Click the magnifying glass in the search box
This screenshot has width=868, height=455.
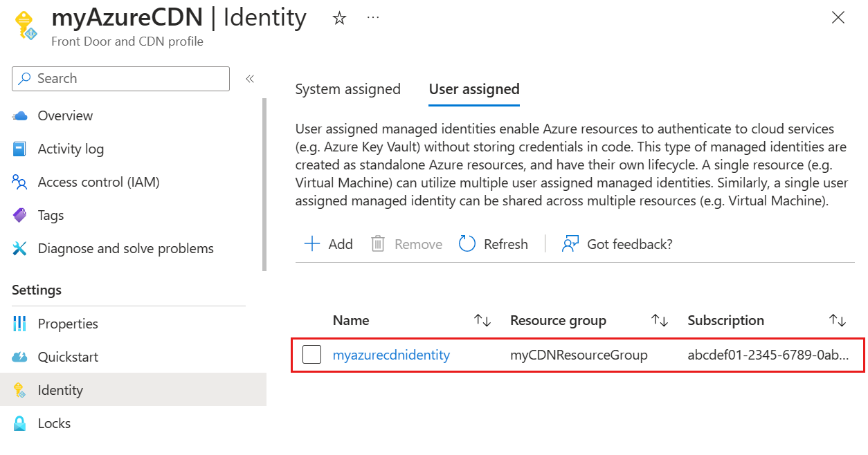click(x=25, y=78)
